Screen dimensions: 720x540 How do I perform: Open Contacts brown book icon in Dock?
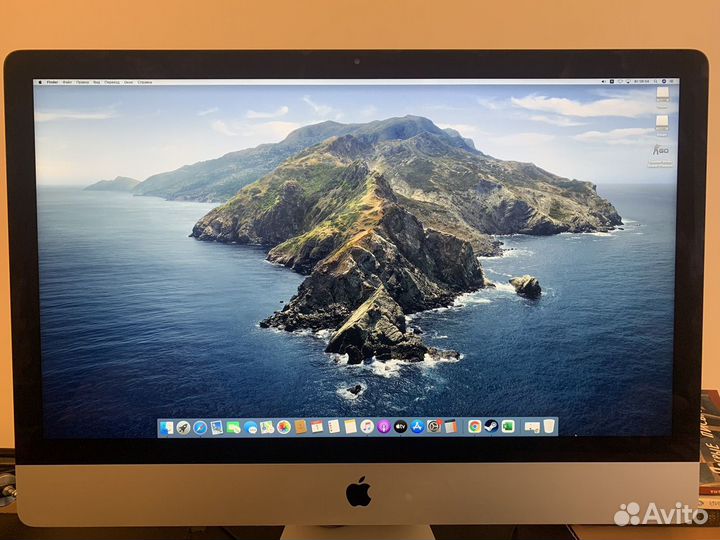(x=300, y=427)
